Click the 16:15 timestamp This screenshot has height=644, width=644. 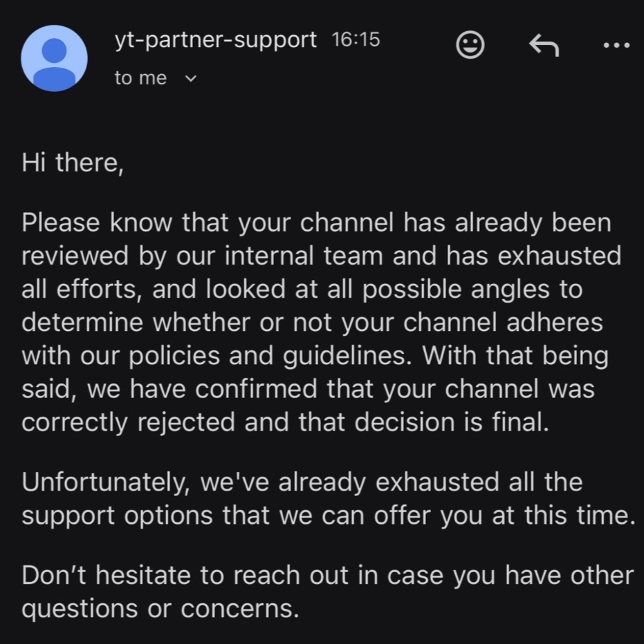(x=355, y=40)
